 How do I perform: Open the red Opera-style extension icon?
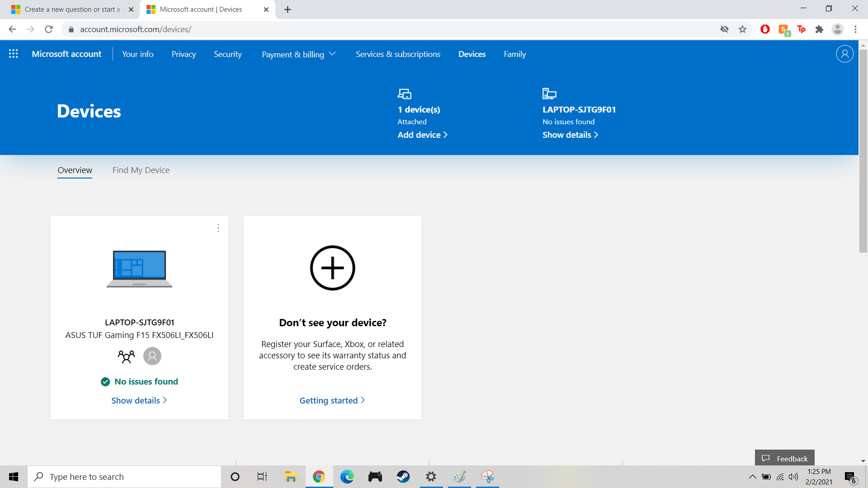(x=765, y=29)
